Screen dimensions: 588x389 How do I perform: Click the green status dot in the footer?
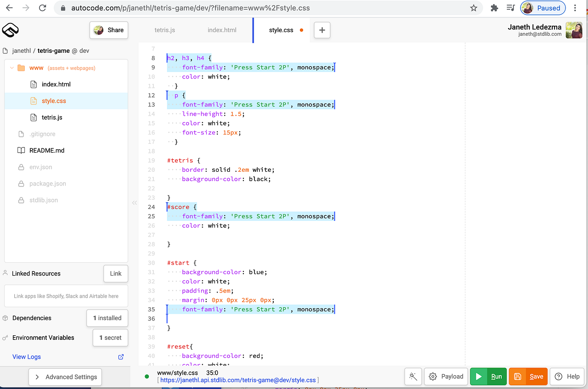point(147,376)
